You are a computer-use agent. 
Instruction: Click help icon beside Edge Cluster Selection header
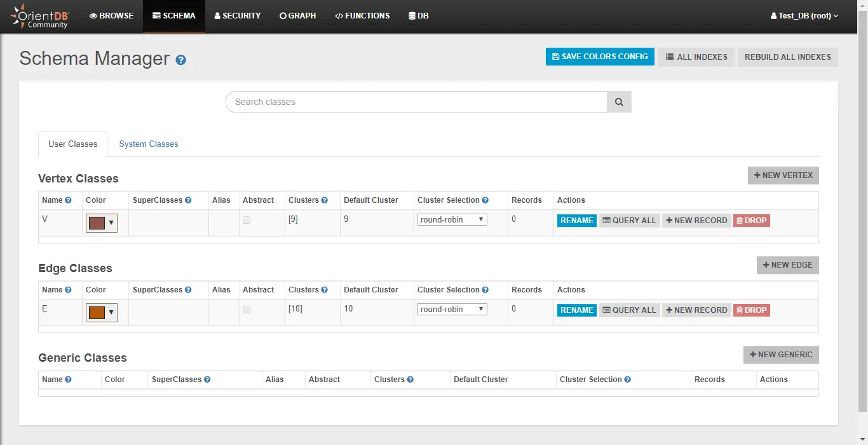pos(485,290)
